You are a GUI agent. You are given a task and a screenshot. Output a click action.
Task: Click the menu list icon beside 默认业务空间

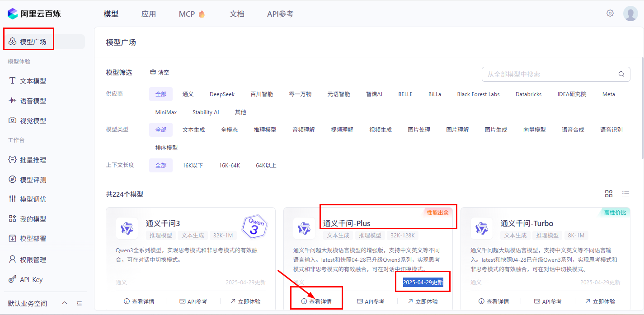[80, 303]
